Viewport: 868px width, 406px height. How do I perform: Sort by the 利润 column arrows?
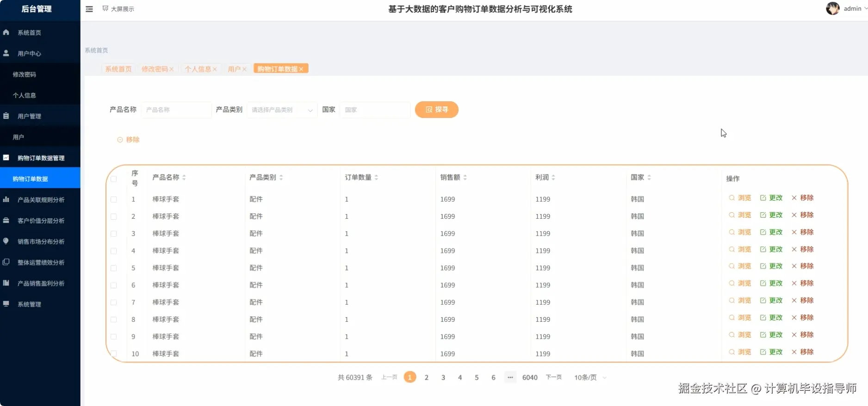pos(553,178)
